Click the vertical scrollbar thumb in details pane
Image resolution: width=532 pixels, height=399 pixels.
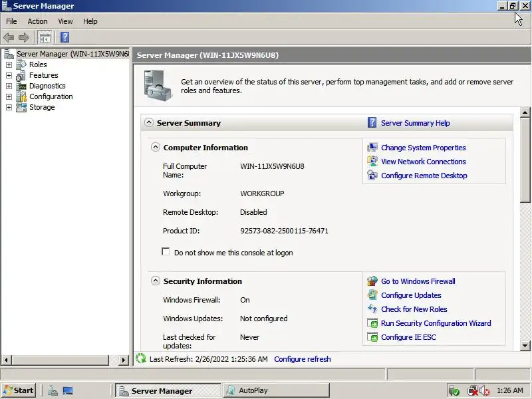[x=525, y=160]
